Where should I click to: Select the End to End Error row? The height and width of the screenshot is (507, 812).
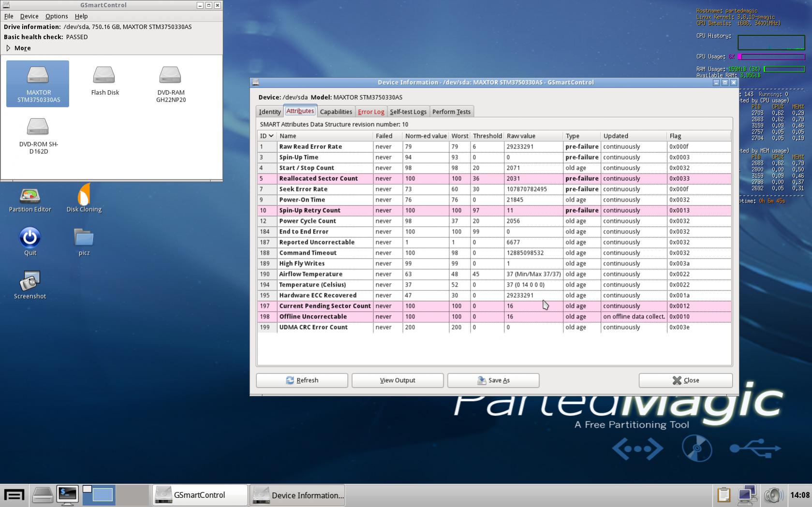point(494,232)
